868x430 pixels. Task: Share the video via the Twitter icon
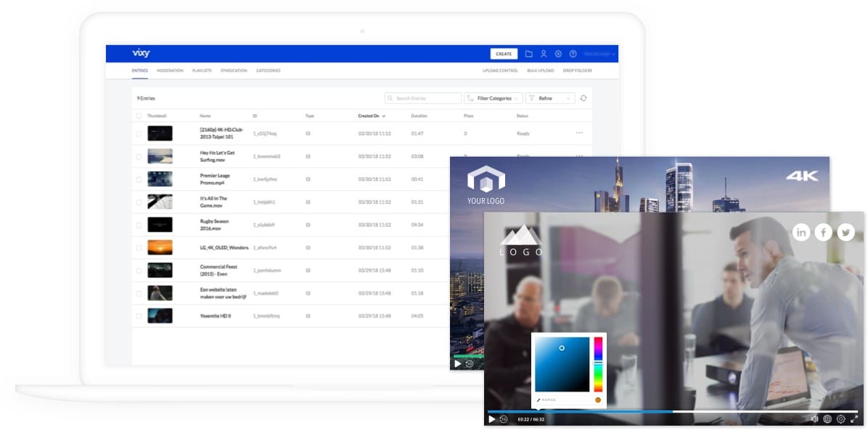coord(846,232)
